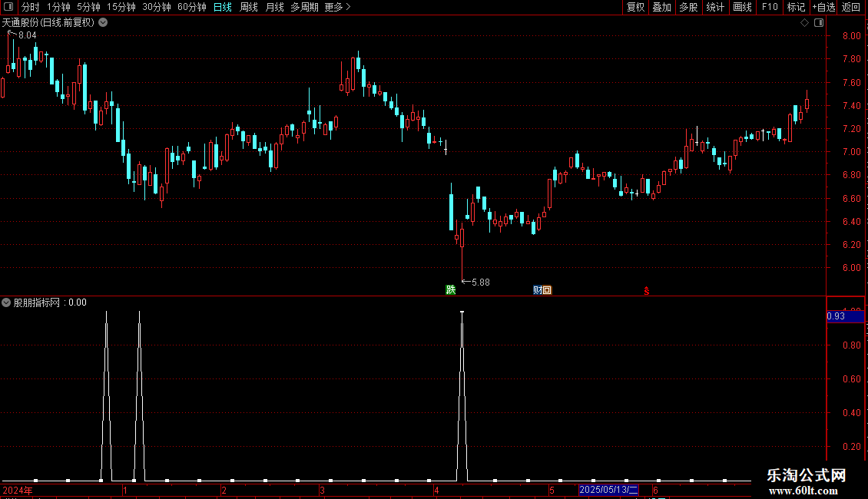Select the 5分钟 period tab
This screenshot has width=868, height=499.
[x=88, y=7]
